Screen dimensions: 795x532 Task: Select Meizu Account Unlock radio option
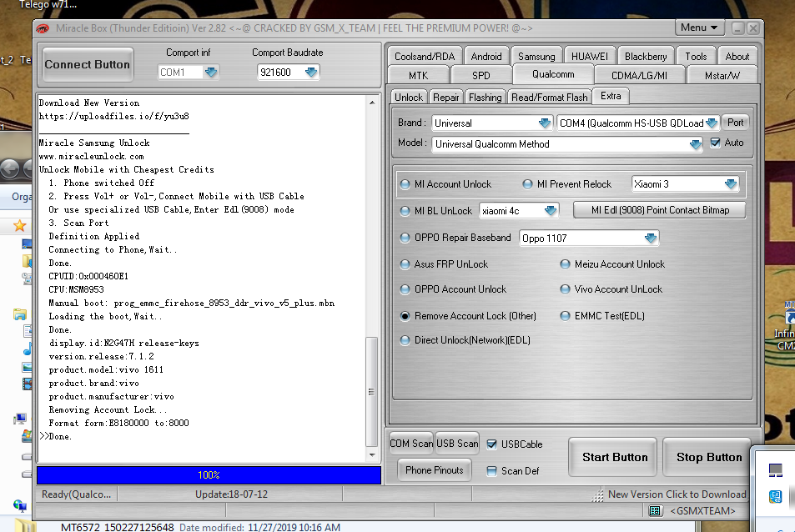[x=565, y=264]
